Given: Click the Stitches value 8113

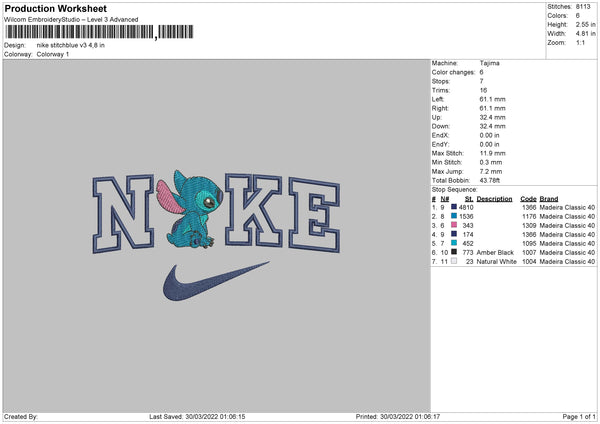Looking at the screenshot, I should click(583, 7).
